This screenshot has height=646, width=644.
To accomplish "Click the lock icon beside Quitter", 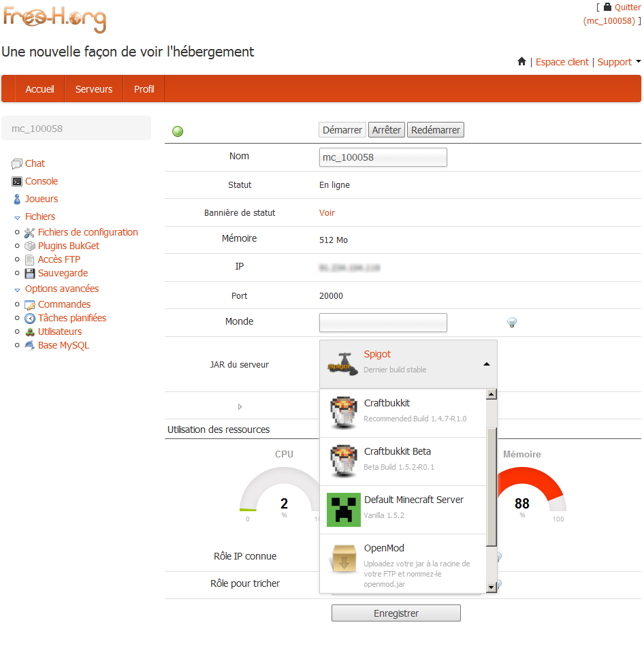I will 607,7.
